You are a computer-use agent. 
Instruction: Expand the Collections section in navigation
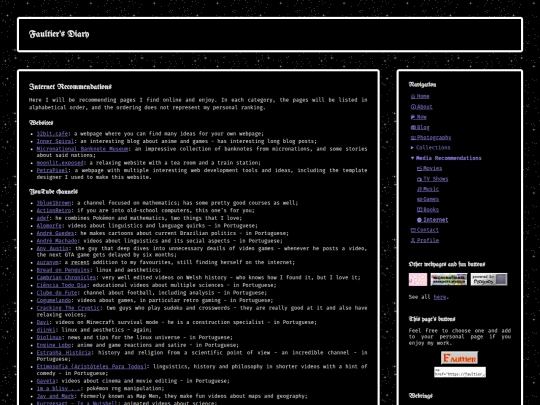pos(430,147)
